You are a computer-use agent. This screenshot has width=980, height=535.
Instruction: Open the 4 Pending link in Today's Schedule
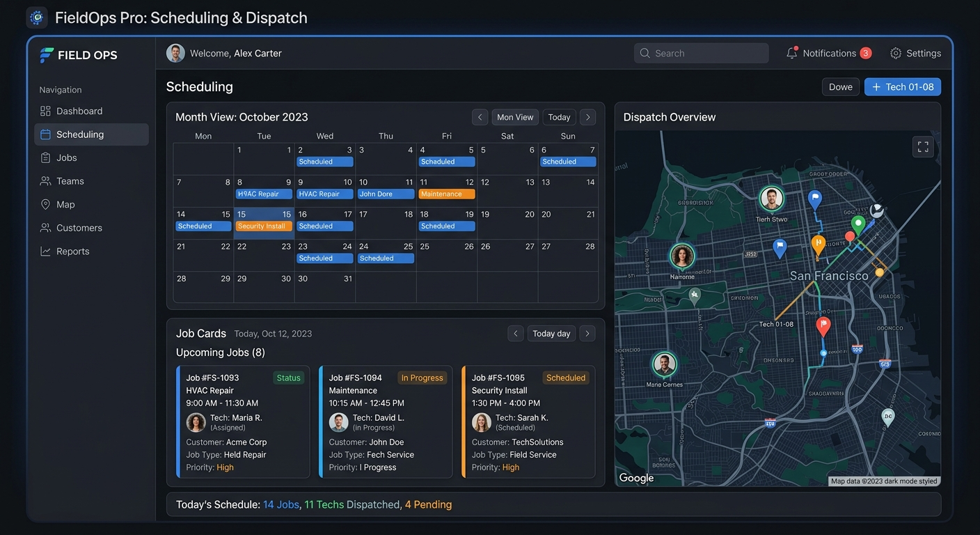coord(428,504)
